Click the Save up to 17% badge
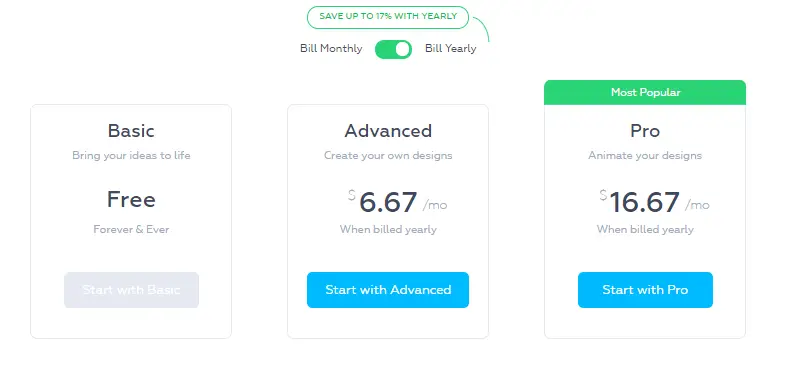This screenshot has height=377, width=786. (388, 17)
